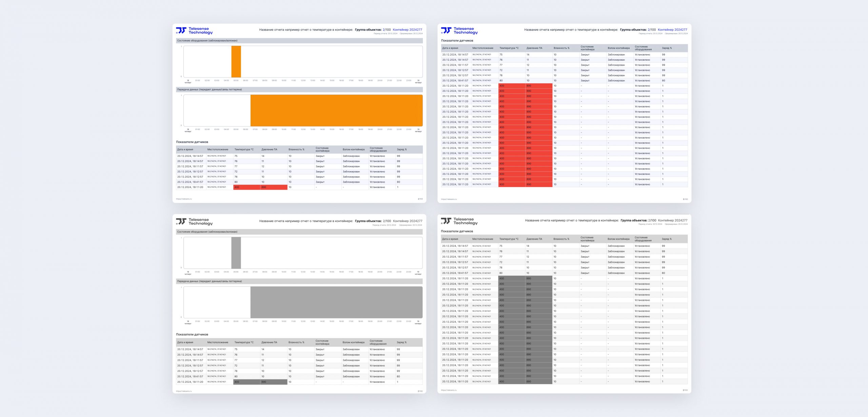Click Показатели датчиков title on gray chart page
The image size is (868, 417).
point(192,335)
